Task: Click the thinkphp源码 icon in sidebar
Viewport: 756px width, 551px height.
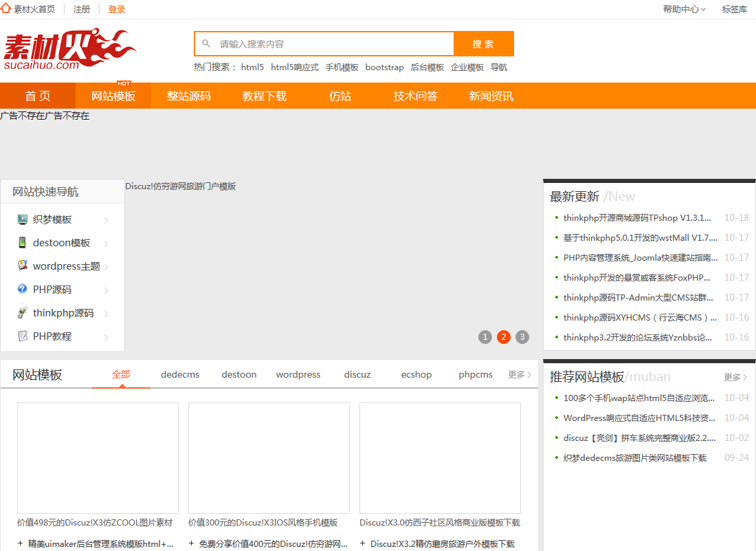Action: click(23, 313)
